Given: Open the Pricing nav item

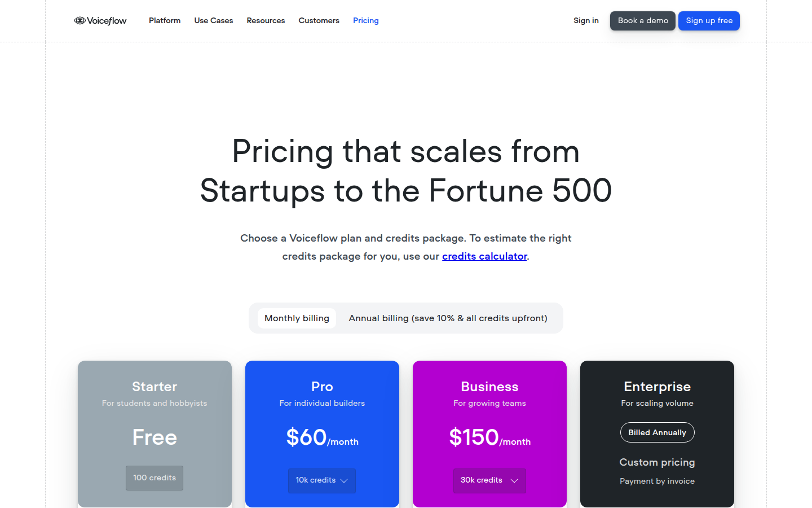Looking at the screenshot, I should (x=366, y=21).
